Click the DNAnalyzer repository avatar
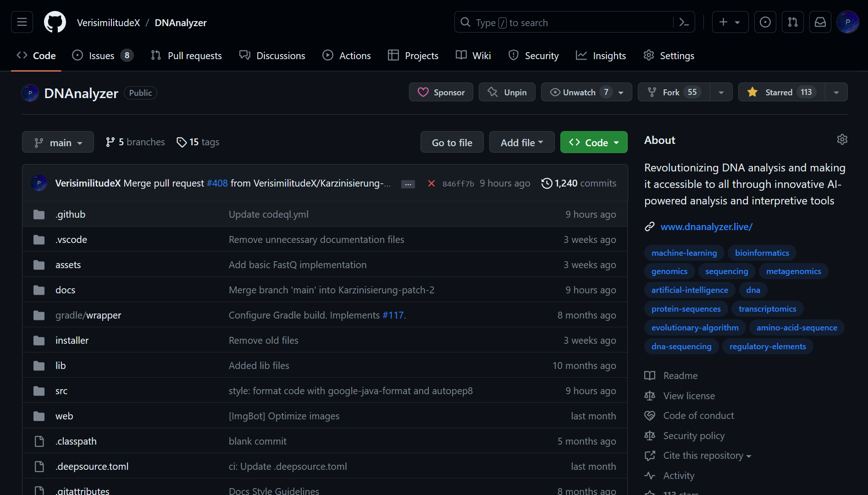 [x=30, y=93]
